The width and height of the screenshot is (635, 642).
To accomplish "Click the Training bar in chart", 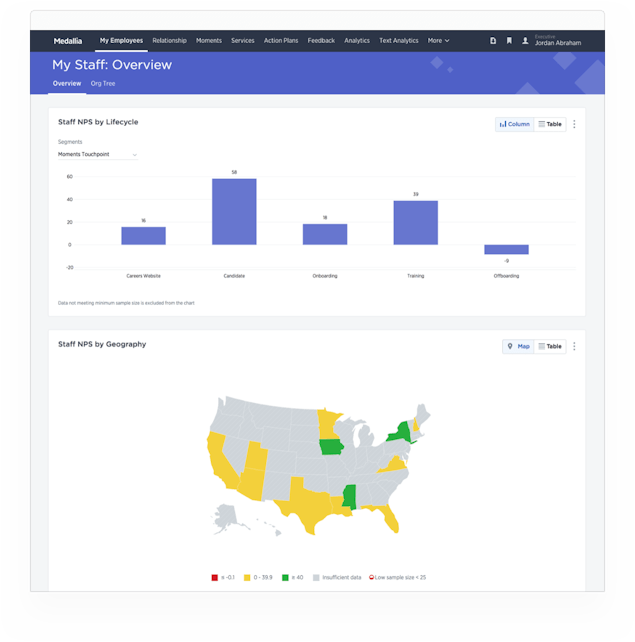I will [x=416, y=223].
